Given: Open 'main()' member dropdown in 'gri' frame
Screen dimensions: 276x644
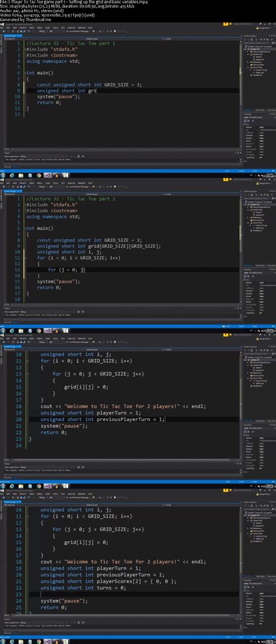Looking at the screenshot, I should pyautogui.click(x=200, y=38).
